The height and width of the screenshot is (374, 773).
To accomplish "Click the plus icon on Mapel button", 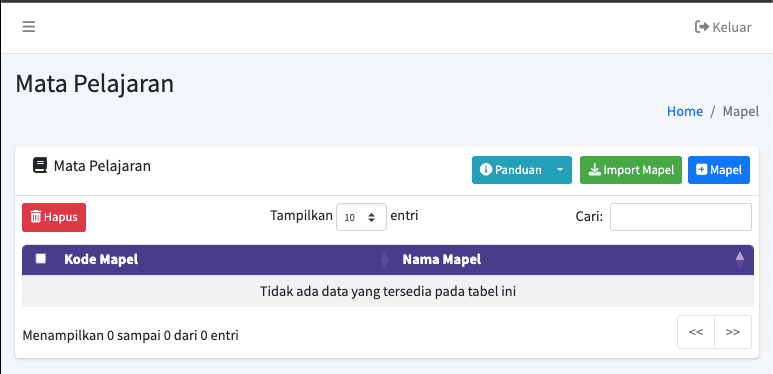I will coord(701,170).
